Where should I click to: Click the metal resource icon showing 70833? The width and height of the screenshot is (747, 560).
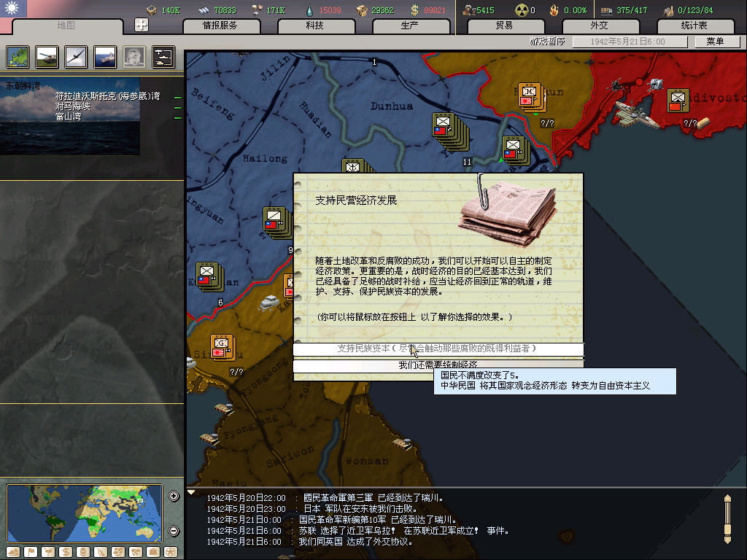click(x=204, y=10)
